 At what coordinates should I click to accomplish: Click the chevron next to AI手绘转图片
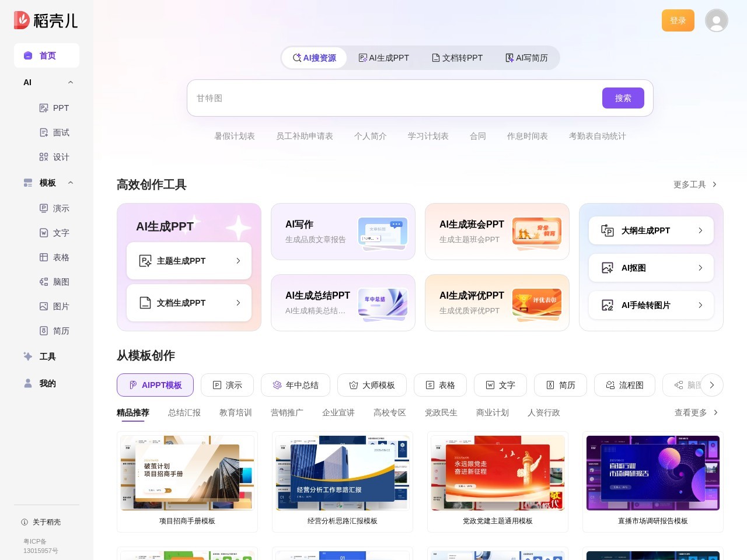pos(700,305)
